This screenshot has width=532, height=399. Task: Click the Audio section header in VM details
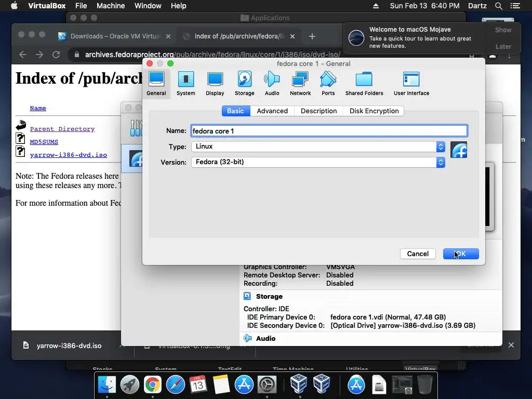(265, 338)
